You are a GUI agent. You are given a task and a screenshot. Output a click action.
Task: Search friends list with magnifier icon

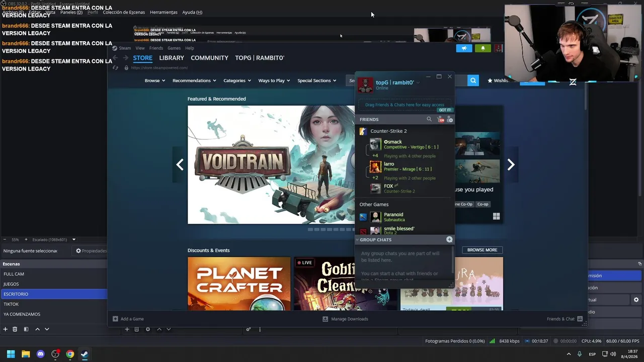(x=429, y=119)
